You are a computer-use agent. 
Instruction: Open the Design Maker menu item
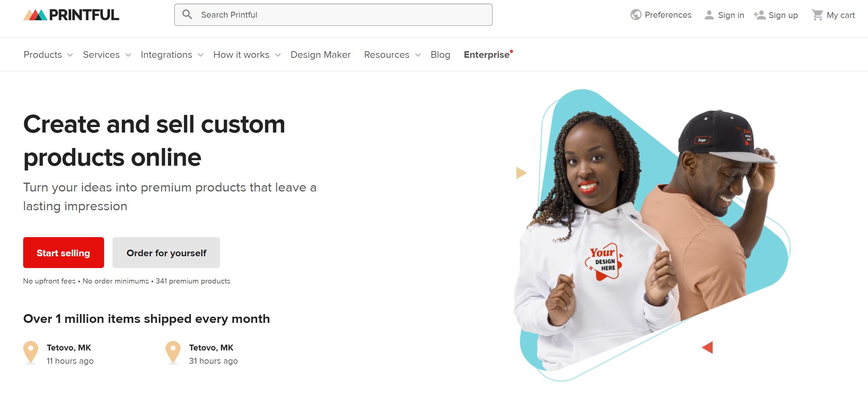tap(320, 55)
